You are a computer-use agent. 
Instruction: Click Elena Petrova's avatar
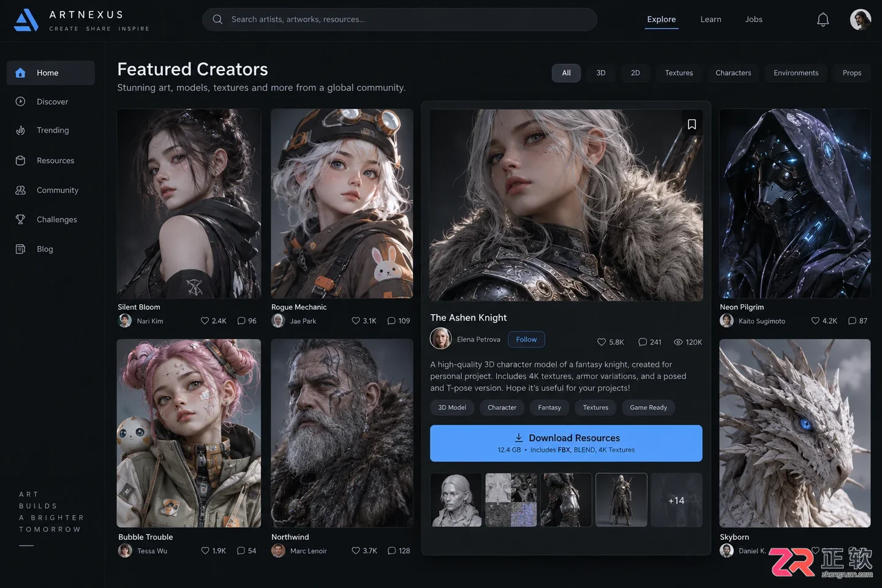(440, 339)
